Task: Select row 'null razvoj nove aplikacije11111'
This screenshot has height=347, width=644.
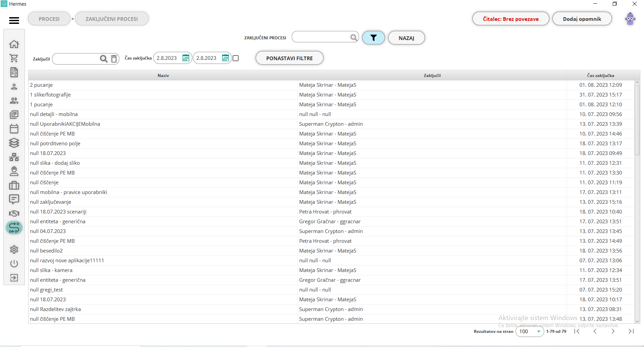Action: (331, 261)
